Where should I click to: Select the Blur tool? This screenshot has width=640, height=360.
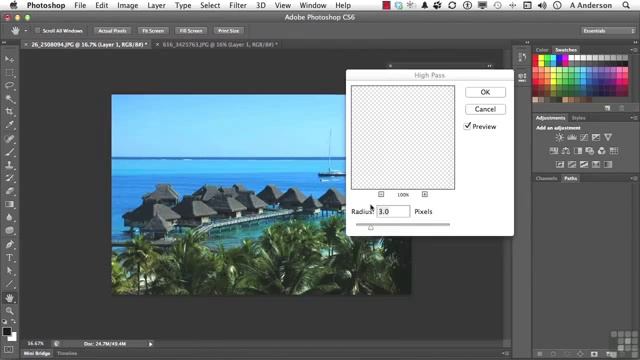9,218
